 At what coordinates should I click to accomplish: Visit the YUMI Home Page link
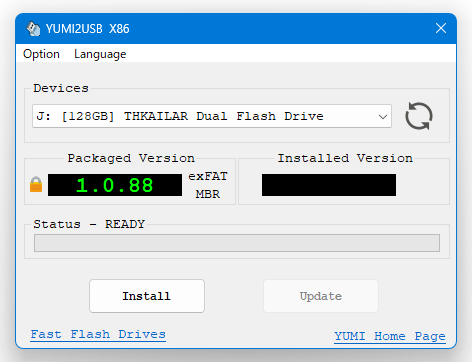390,336
